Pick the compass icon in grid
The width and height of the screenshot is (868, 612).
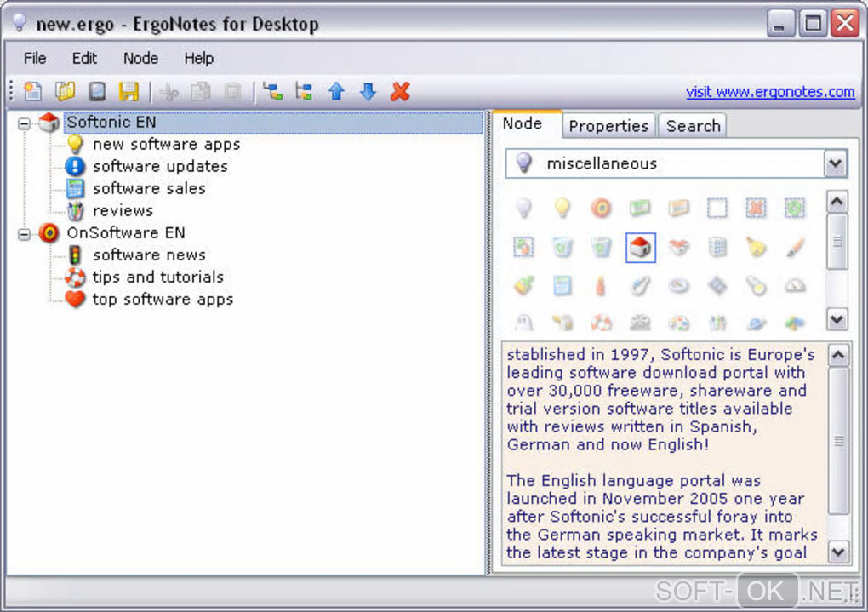(x=679, y=286)
